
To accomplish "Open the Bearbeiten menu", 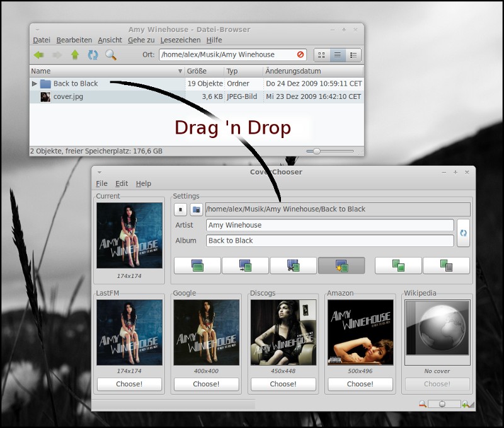I will point(74,40).
